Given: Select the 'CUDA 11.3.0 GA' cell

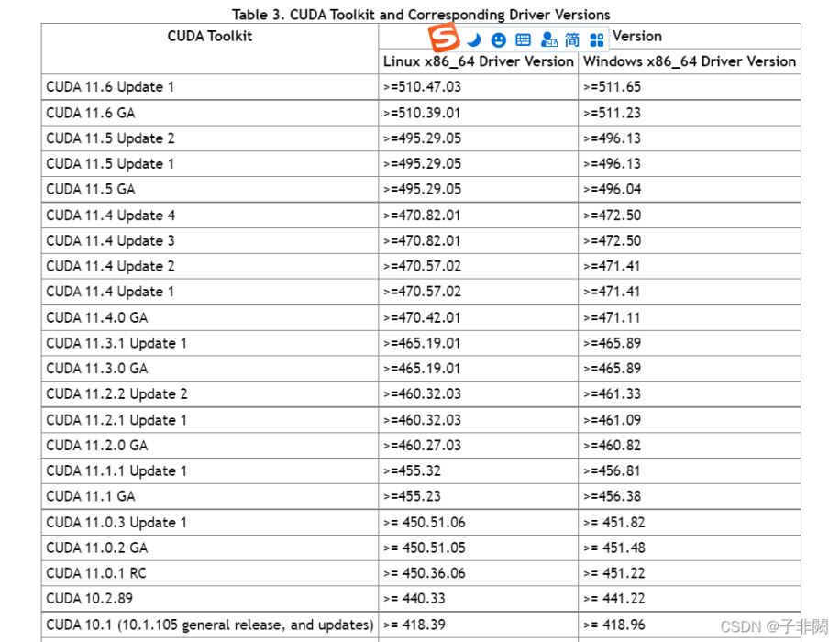Looking at the screenshot, I should click(209, 369).
